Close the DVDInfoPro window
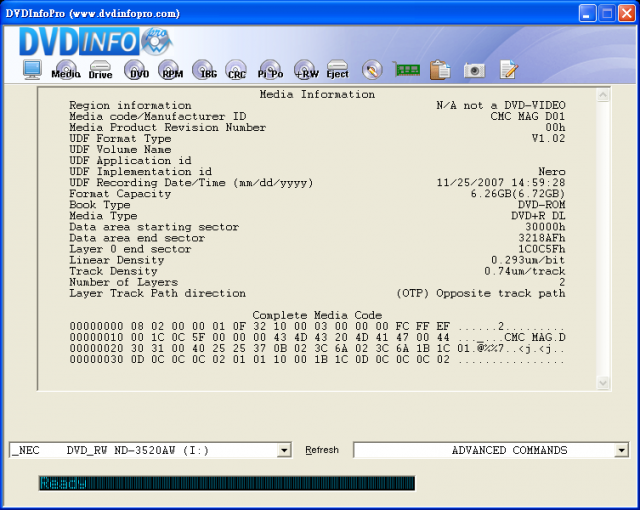 [x=626, y=13]
